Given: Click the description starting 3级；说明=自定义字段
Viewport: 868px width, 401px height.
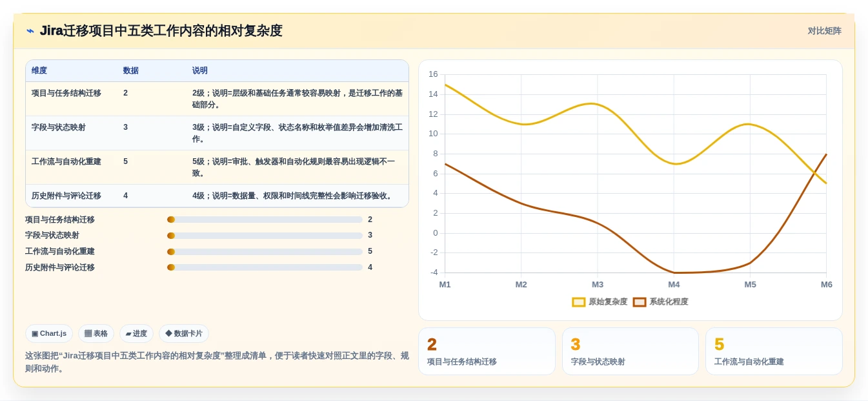Looking at the screenshot, I should pos(298,133).
